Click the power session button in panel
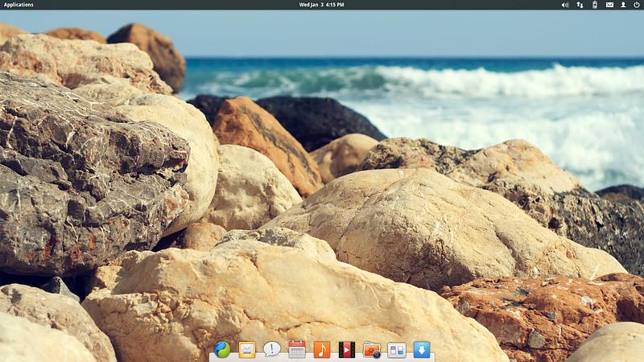The width and height of the screenshot is (644, 362). tap(636, 5)
